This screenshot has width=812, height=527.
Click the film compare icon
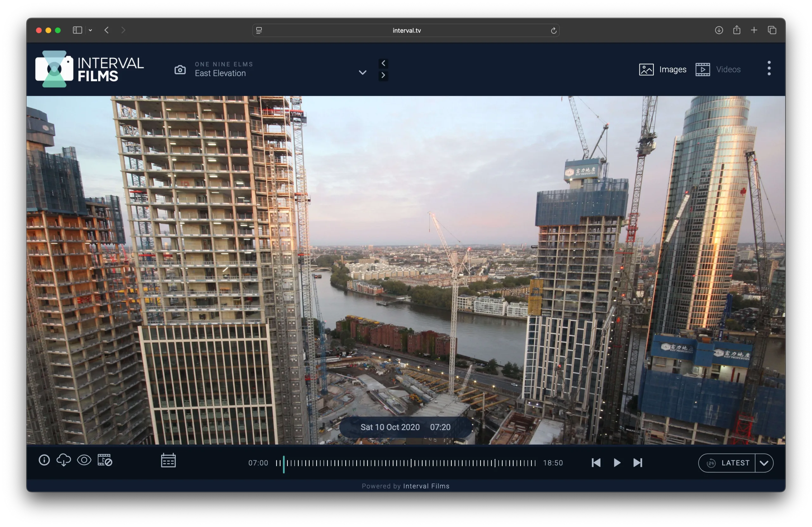pos(105,460)
